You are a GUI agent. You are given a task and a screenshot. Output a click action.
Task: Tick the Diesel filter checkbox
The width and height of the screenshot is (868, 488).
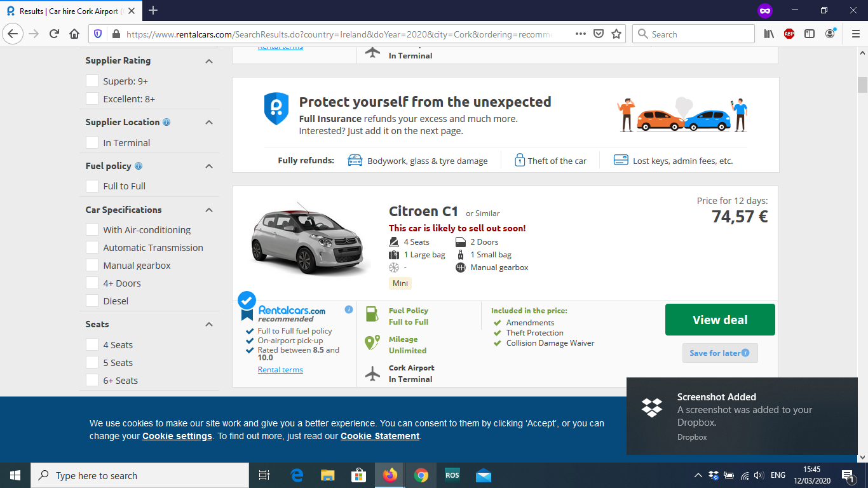pyautogui.click(x=92, y=301)
